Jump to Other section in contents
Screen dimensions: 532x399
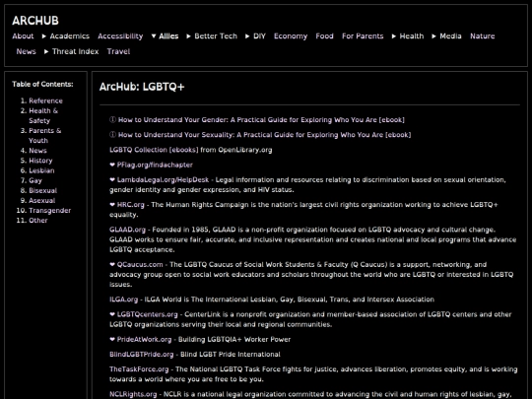point(38,221)
